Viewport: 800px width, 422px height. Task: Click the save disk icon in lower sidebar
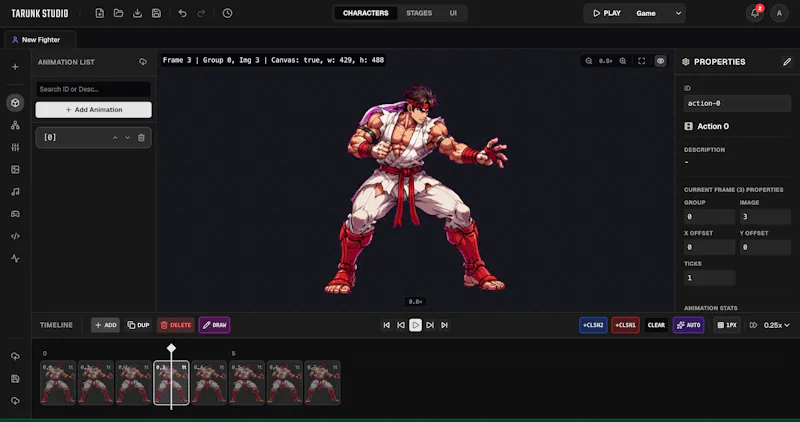[15, 379]
